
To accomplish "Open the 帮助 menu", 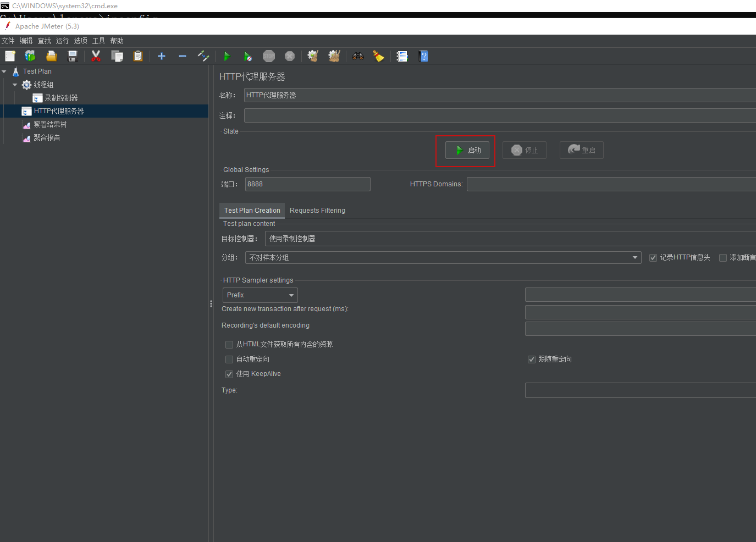I will tap(117, 41).
